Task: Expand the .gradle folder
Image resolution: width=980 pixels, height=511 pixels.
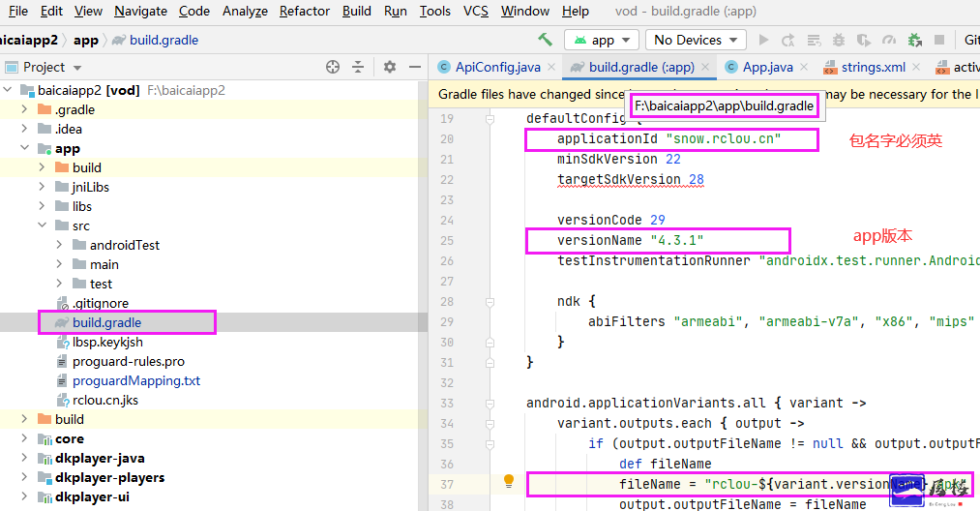Action: (x=24, y=109)
